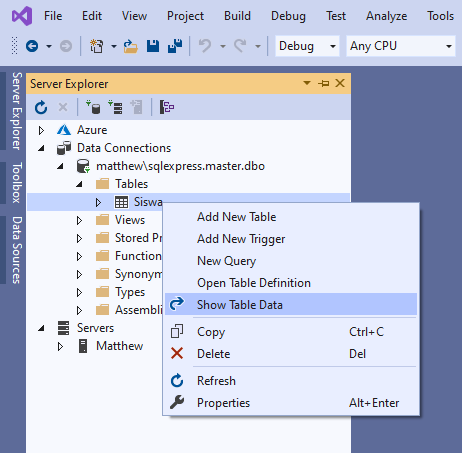The image size is (462, 453).
Task: Open the Tools menu
Action: (x=440, y=16)
